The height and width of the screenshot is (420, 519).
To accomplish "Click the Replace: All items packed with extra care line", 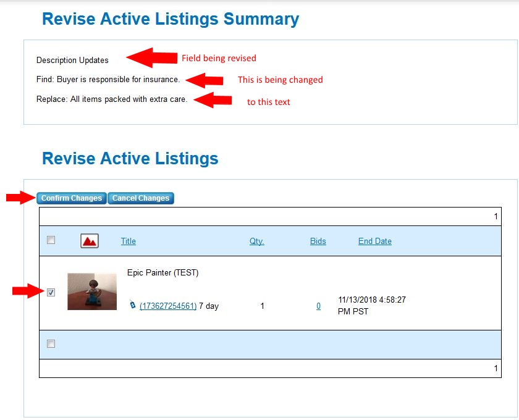I will [x=112, y=99].
